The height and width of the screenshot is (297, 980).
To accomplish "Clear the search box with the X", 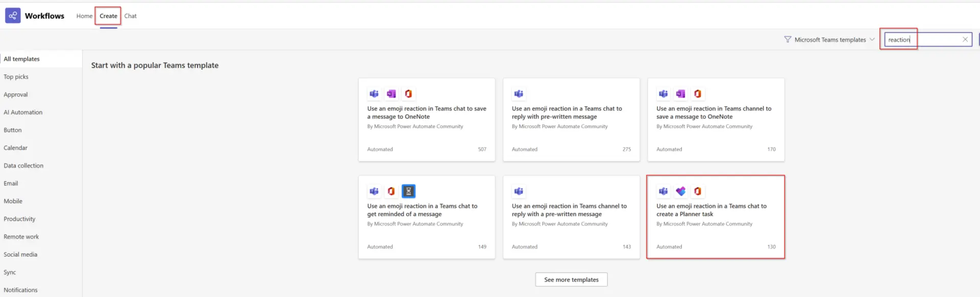I will (x=965, y=39).
